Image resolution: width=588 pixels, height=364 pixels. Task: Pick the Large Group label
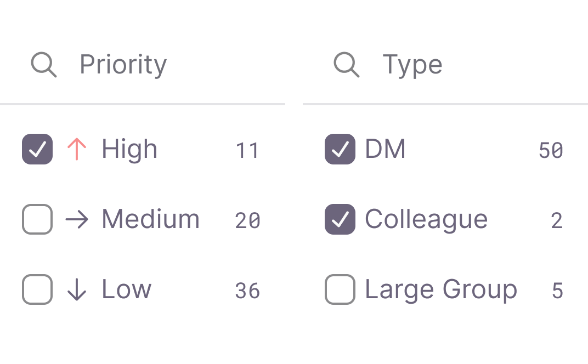click(441, 289)
